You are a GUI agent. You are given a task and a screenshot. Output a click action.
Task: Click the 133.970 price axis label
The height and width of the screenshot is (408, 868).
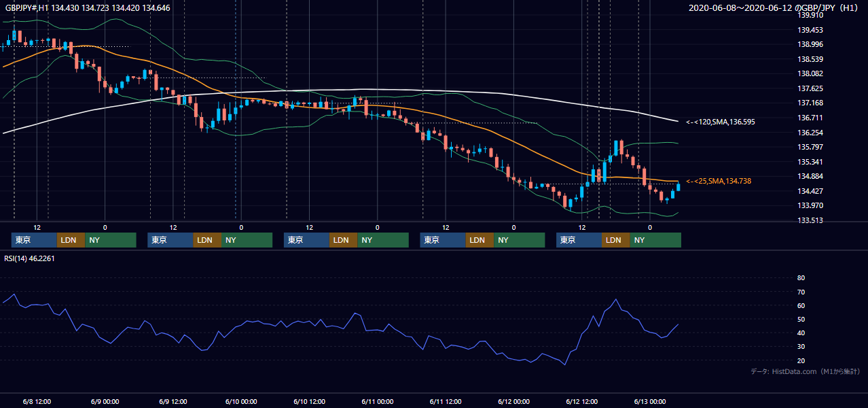coord(810,206)
